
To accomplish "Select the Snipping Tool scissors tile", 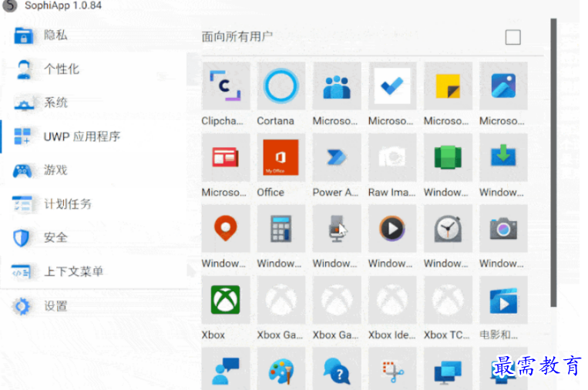I will [392, 368].
